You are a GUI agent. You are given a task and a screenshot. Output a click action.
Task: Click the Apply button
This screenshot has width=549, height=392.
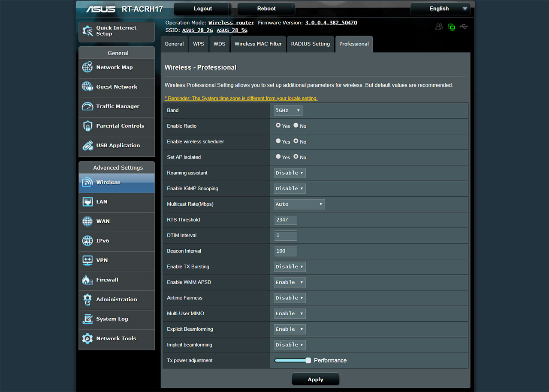315,380
